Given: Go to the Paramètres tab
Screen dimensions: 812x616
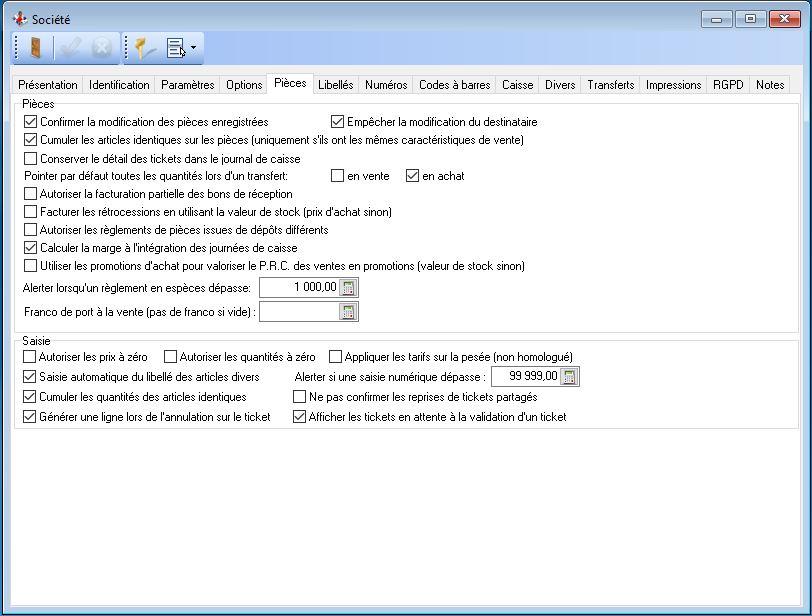Looking at the screenshot, I should pos(187,85).
